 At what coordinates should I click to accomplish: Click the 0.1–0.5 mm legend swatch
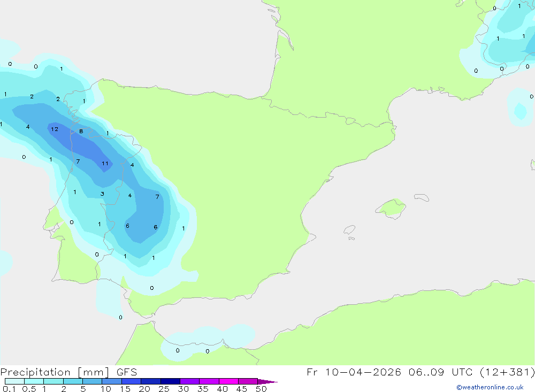[14, 381]
